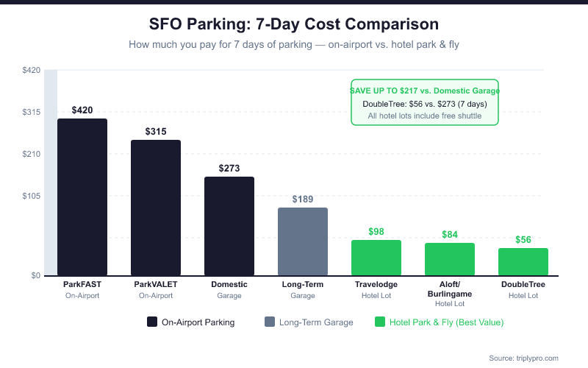Image resolution: width=588 pixels, height=368 pixels.
Task: Click the On-Airport Parking legend swatch
Action: (x=152, y=322)
